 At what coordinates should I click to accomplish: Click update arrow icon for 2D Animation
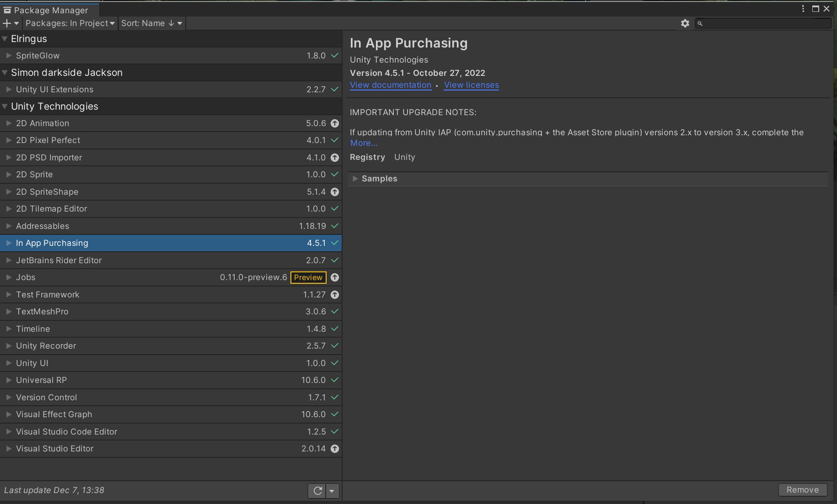pyautogui.click(x=335, y=123)
